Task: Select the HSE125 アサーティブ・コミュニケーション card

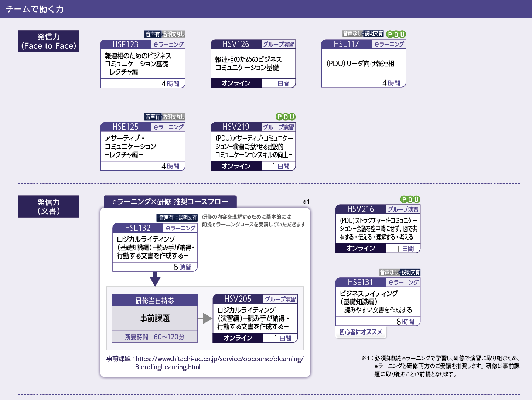Action: (143, 147)
